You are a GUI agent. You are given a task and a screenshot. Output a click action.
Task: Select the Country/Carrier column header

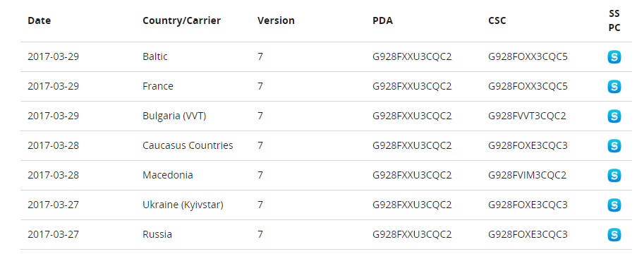point(181,20)
